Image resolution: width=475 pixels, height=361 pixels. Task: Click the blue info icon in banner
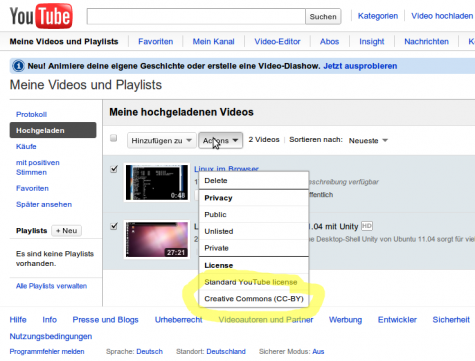tap(18, 66)
